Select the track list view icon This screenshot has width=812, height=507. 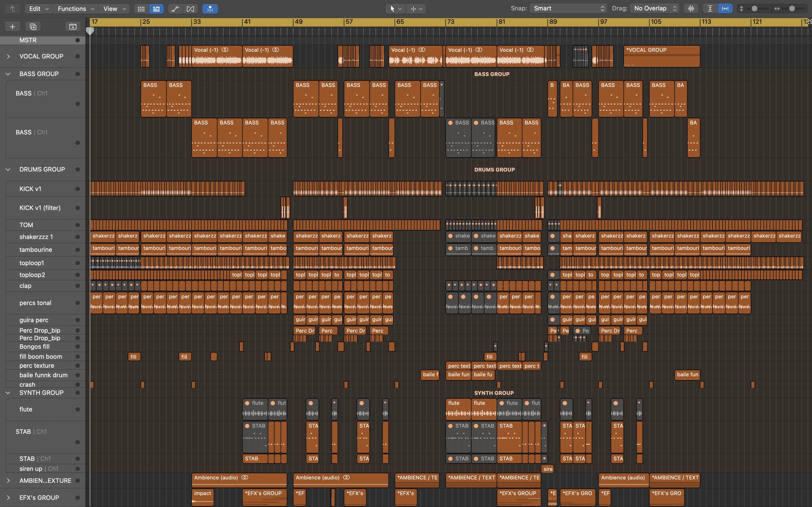click(x=156, y=9)
